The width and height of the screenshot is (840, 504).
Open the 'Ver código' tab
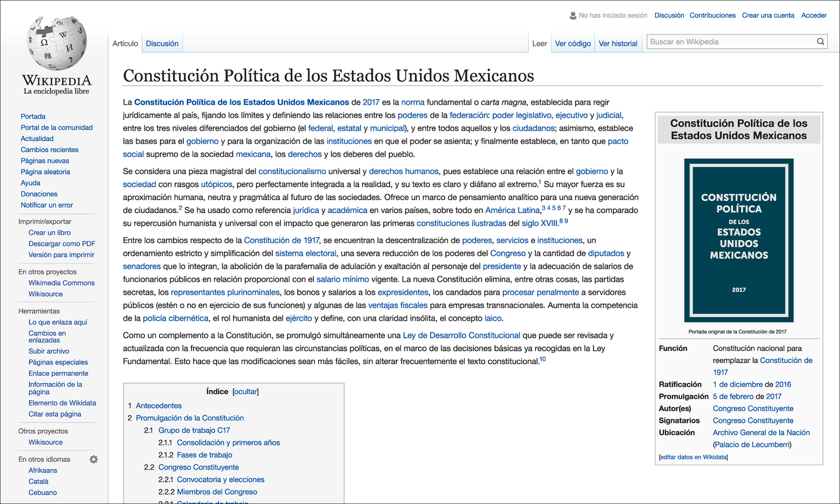tap(573, 43)
